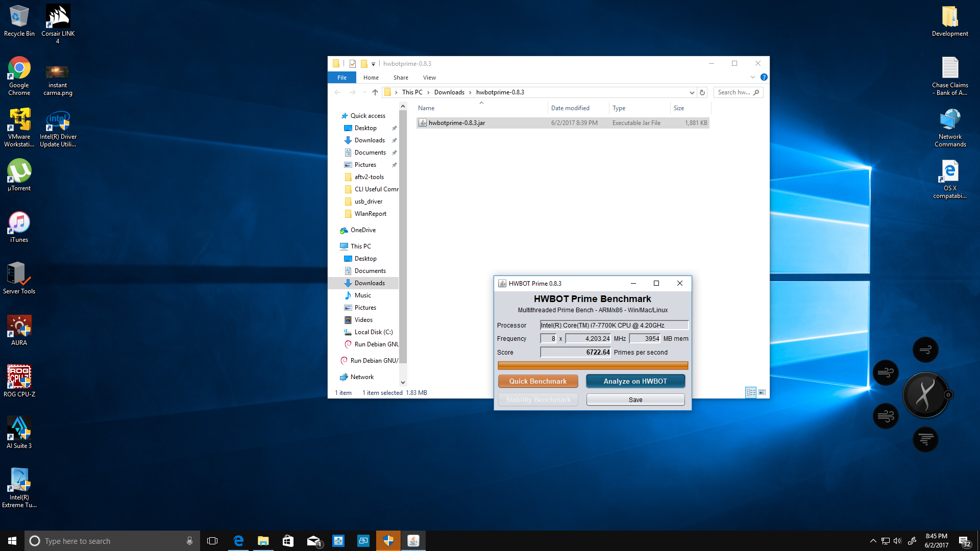Open Network Commands desktop icon
The height and width of the screenshot is (551, 980).
pyautogui.click(x=950, y=128)
